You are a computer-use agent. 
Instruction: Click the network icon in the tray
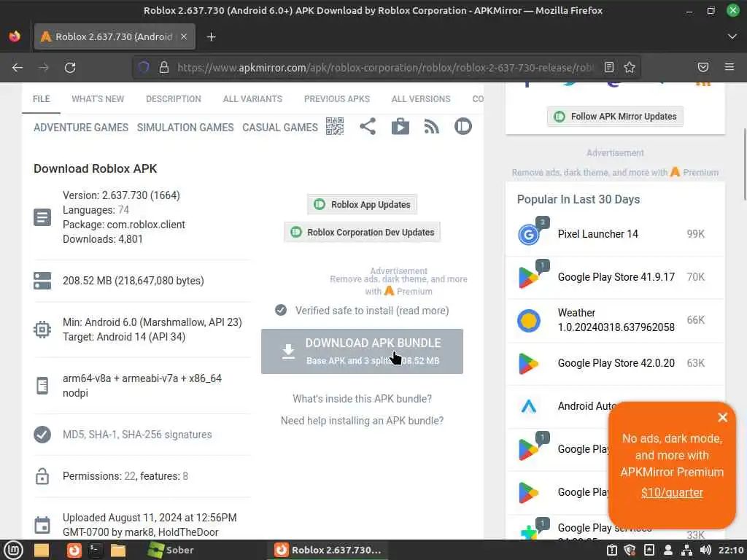(686, 550)
